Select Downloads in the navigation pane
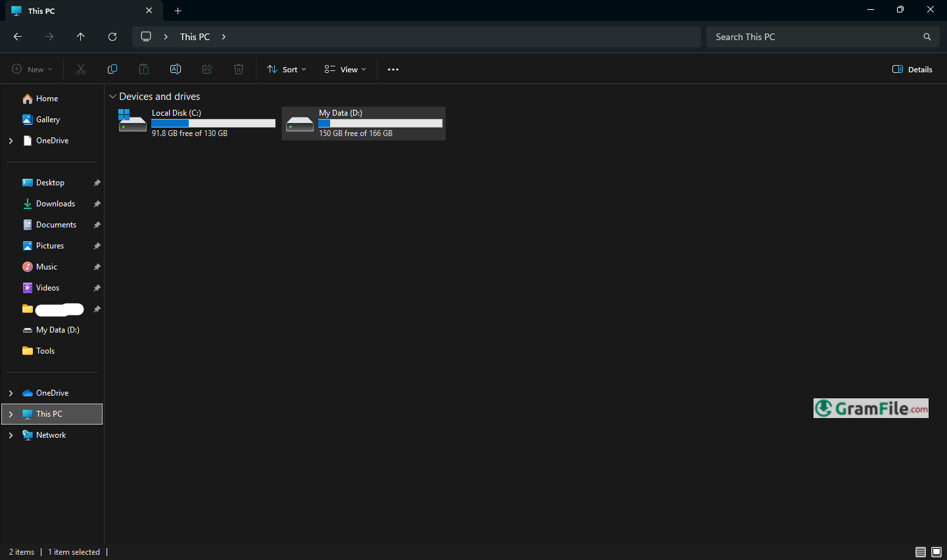Image resolution: width=947 pixels, height=560 pixels. pos(55,204)
